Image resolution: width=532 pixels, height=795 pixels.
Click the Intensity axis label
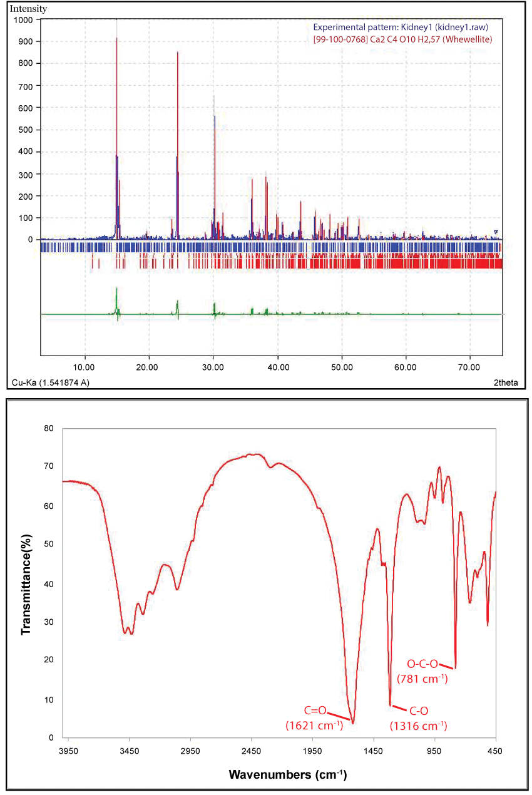point(28,9)
